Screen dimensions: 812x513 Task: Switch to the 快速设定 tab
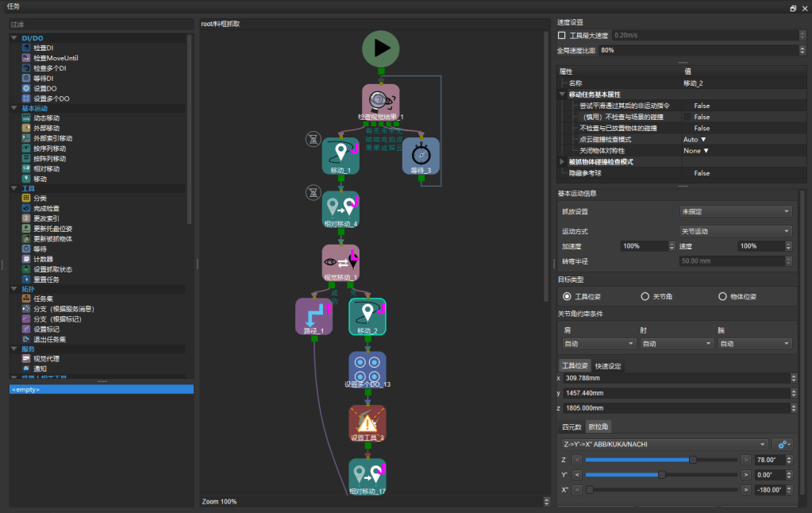[x=608, y=366]
